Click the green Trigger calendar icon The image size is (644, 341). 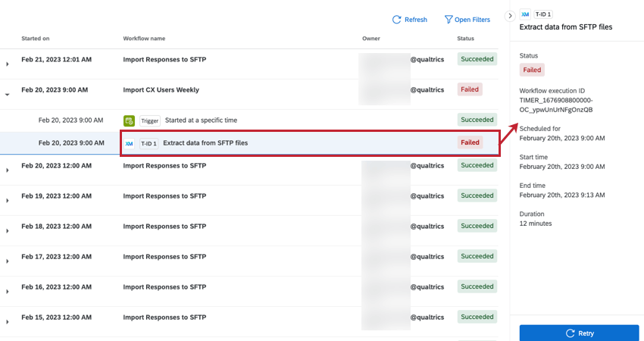(130, 120)
